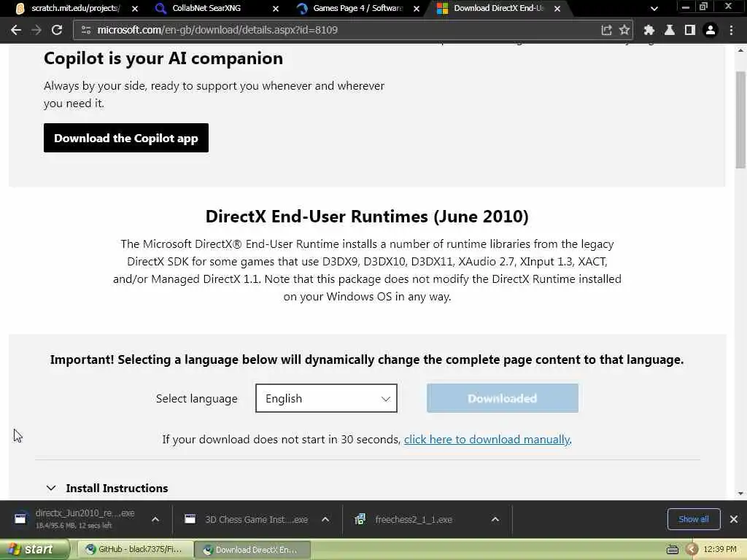
Task: Open the Chrome three-dot menu
Action: [x=731, y=30]
